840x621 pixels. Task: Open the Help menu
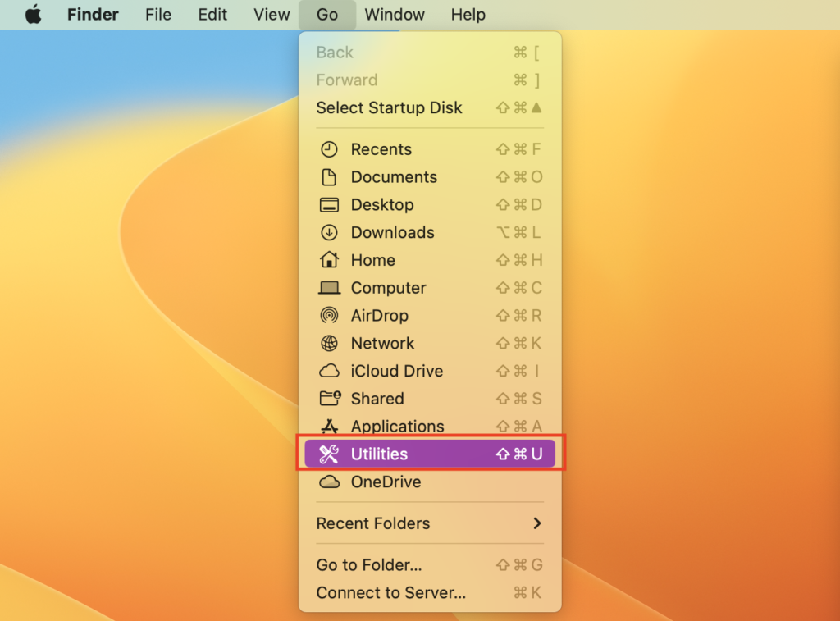pos(468,15)
